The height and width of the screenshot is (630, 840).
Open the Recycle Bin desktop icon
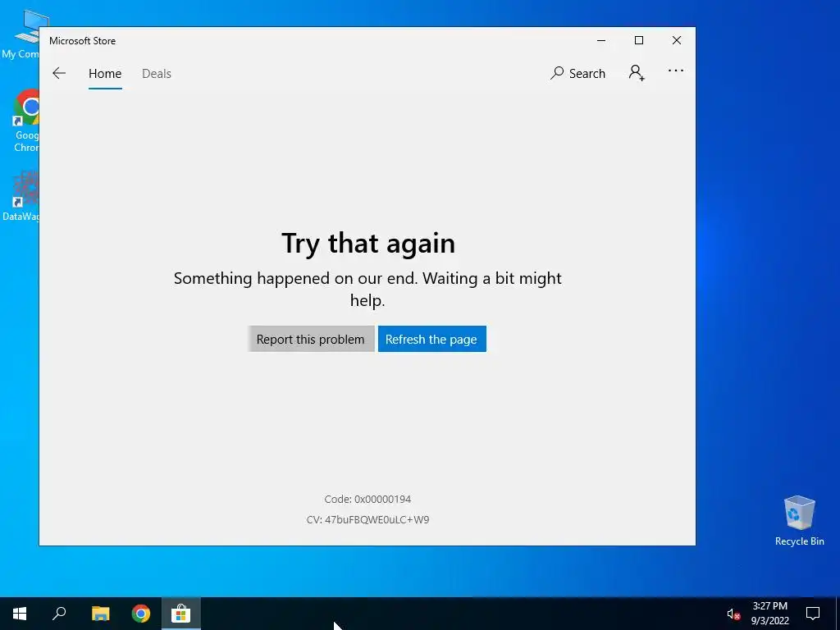tap(799, 520)
